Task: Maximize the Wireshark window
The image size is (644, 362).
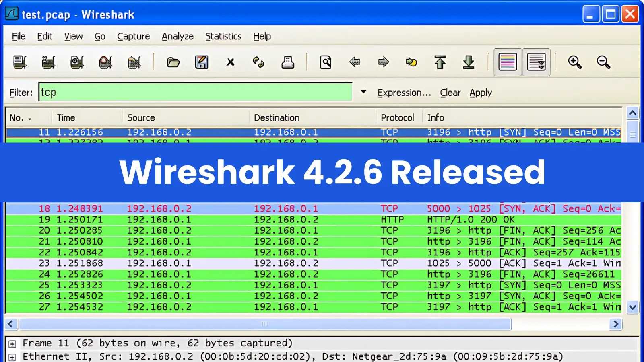Action: (611, 14)
